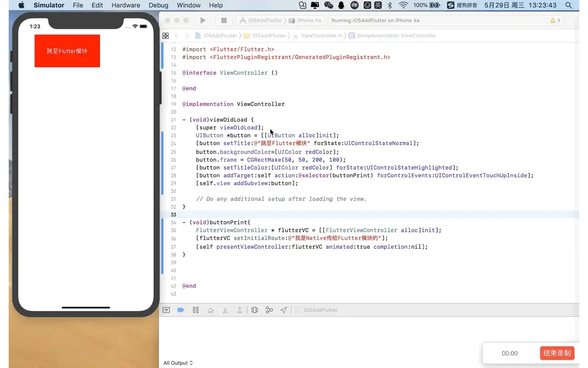The width and height of the screenshot is (588, 368).
Task: Open the Edit menu
Action: (97, 5)
